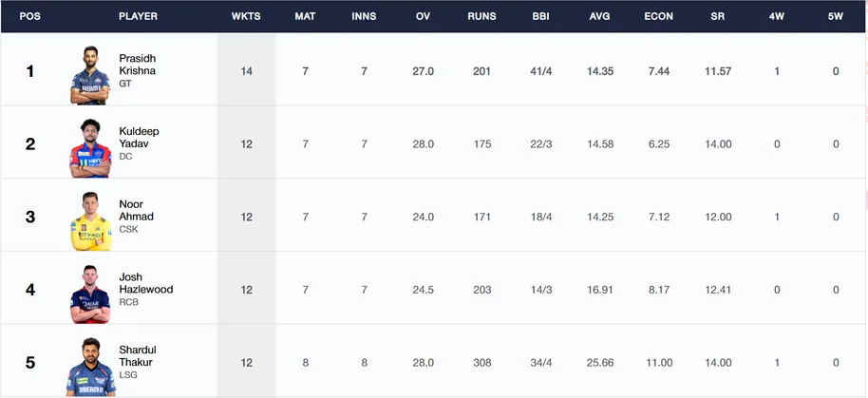Sort by BBI column header

click(541, 16)
